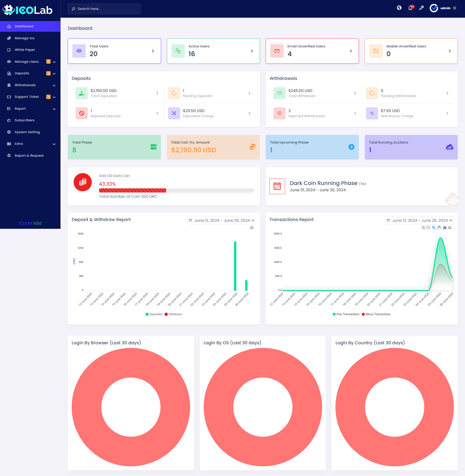Go to System Setting in sidebar
465x476 pixels.
pyautogui.click(x=27, y=132)
